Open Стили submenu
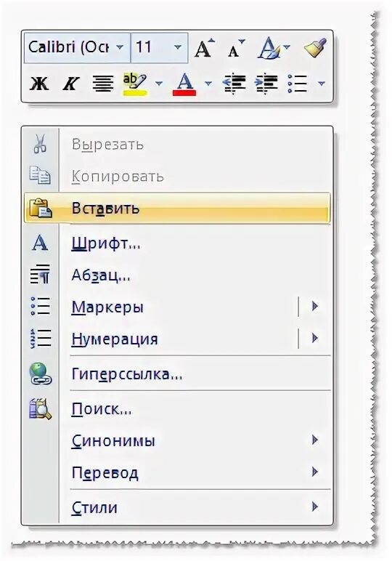This screenshot has height=561, width=392. coord(177,507)
